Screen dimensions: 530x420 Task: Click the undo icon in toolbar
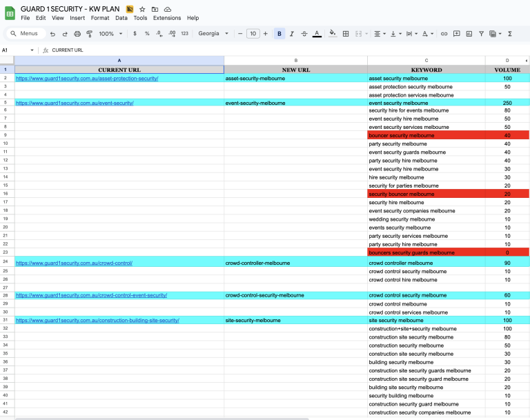pyautogui.click(x=52, y=33)
